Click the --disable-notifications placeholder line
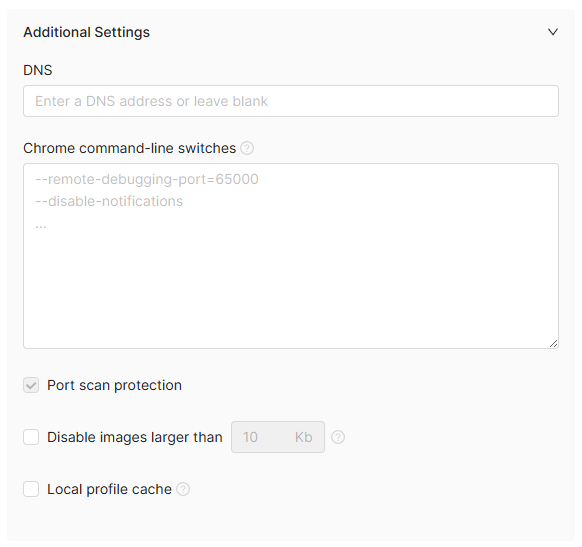582x547 pixels. 109,201
